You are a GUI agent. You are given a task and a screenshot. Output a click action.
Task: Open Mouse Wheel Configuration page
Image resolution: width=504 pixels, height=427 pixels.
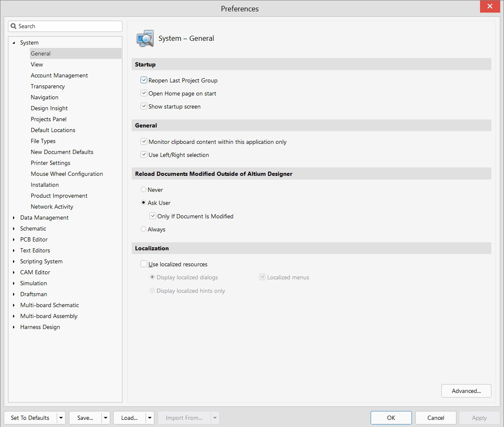pos(67,174)
